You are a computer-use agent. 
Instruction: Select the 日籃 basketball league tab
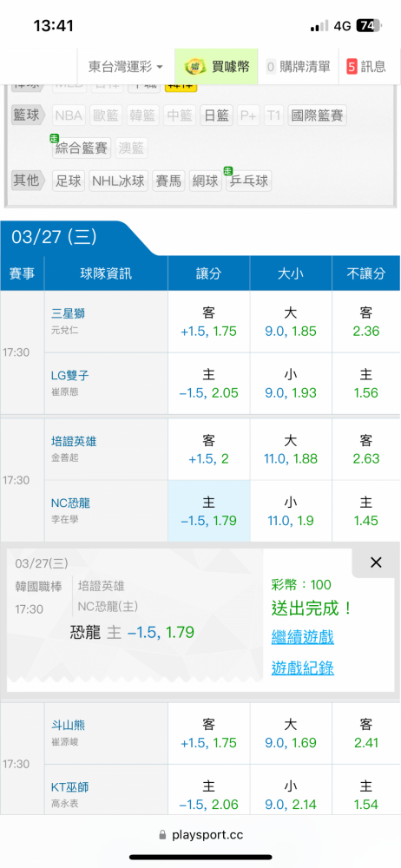coord(216,115)
